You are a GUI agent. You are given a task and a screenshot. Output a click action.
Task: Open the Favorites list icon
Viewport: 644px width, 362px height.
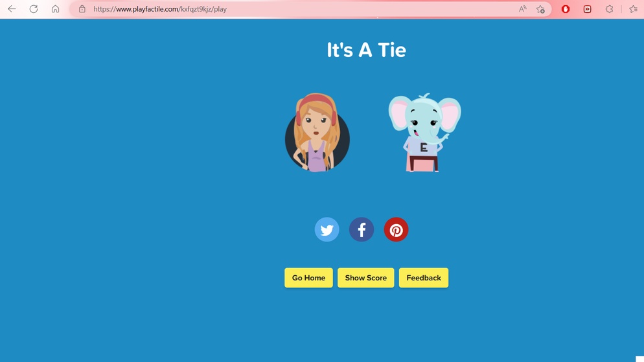[x=634, y=9]
